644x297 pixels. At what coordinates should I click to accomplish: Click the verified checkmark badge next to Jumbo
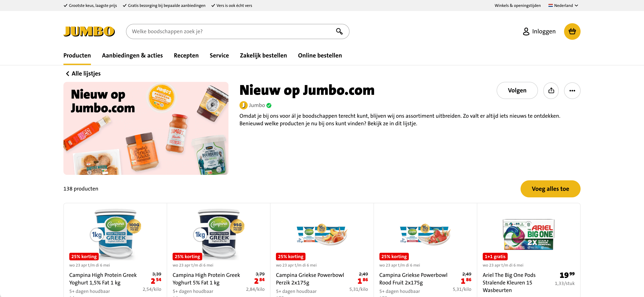269,106
